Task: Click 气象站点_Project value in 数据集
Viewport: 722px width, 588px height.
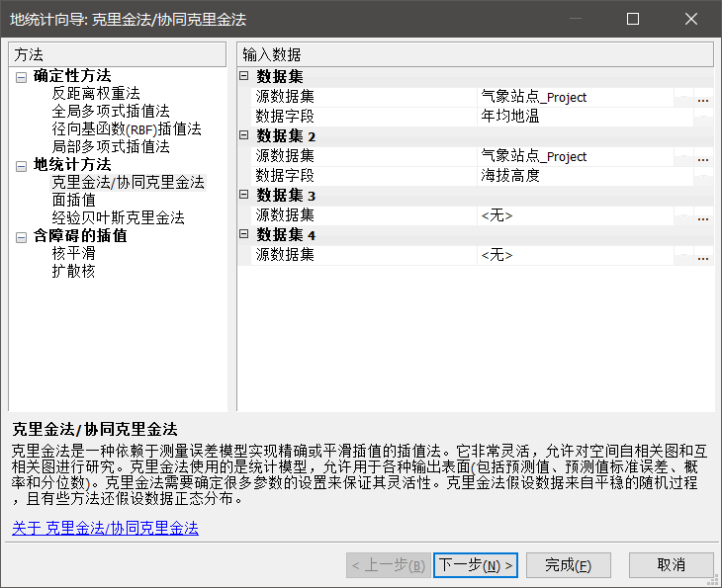Action: pyautogui.click(x=576, y=98)
